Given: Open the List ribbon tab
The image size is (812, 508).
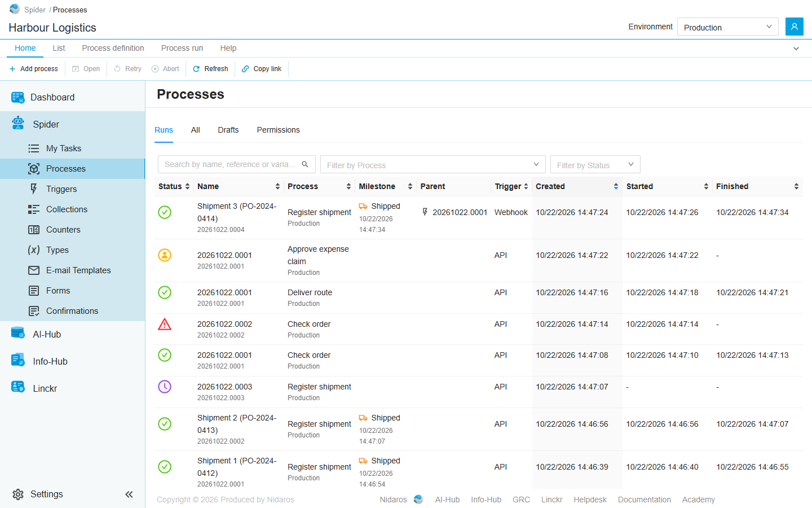Looking at the screenshot, I should [x=59, y=48].
